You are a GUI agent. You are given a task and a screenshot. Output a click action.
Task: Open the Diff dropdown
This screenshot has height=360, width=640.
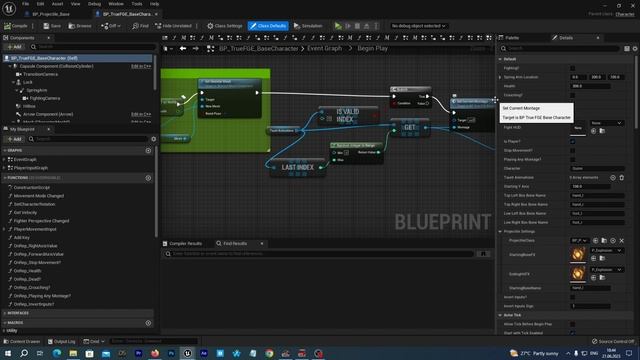coord(111,26)
